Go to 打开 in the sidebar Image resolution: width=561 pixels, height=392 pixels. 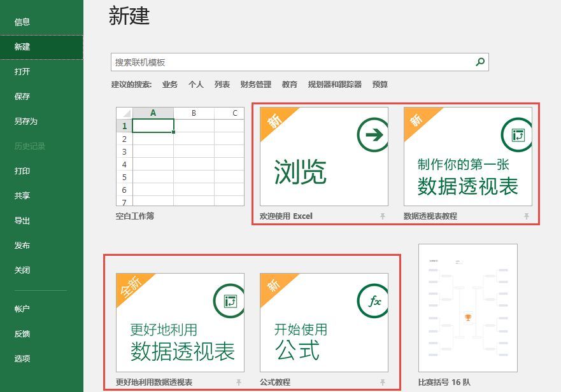tap(22, 71)
